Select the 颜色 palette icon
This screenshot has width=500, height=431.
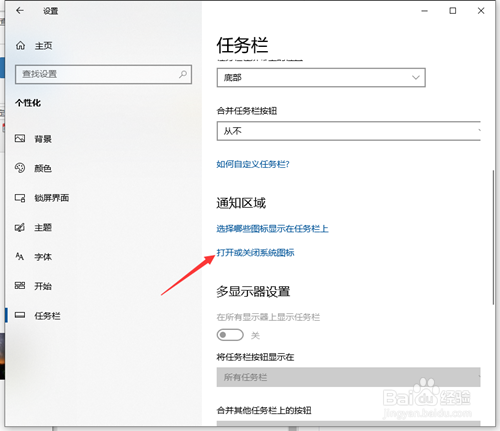(x=20, y=168)
